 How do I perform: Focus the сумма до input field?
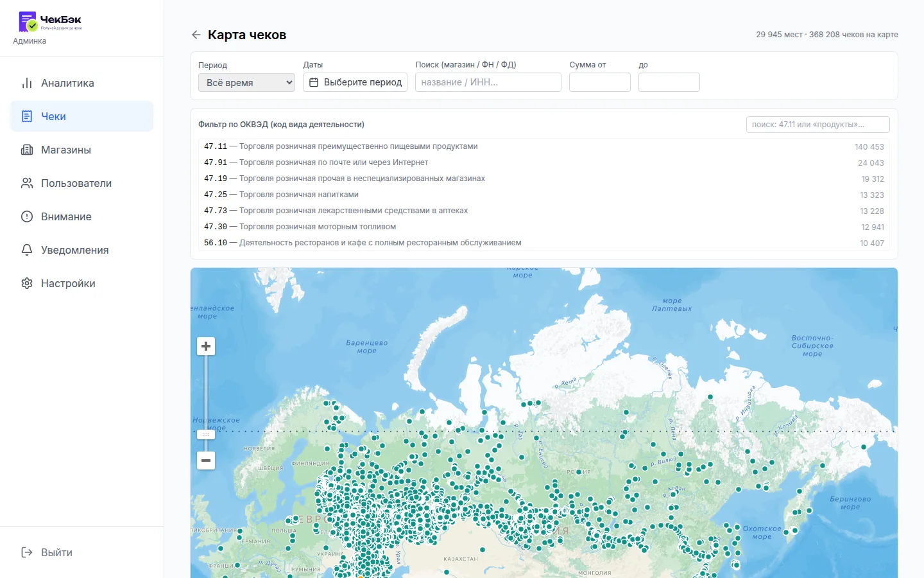(x=669, y=82)
